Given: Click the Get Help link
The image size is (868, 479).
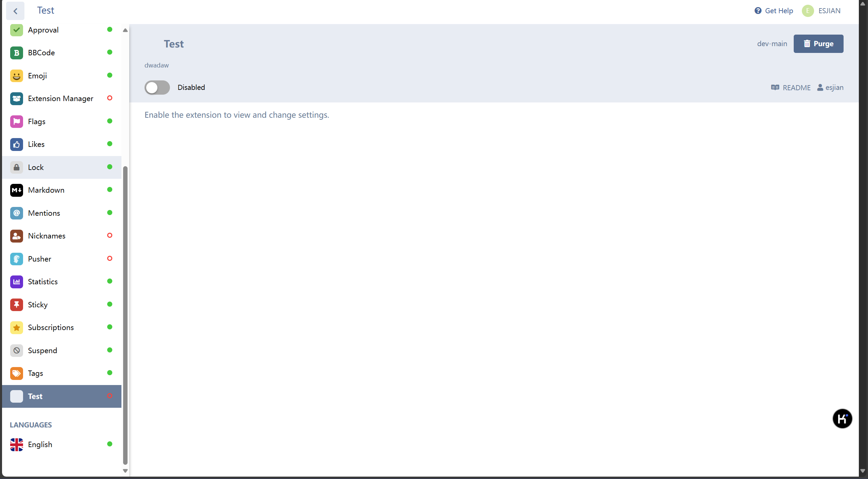Looking at the screenshot, I should pyautogui.click(x=774, y=11).
